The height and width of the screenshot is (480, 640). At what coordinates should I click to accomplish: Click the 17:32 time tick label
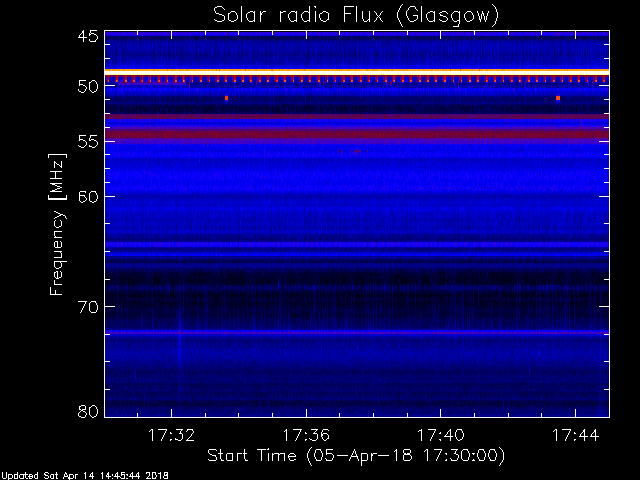click(x=171, y=435)
